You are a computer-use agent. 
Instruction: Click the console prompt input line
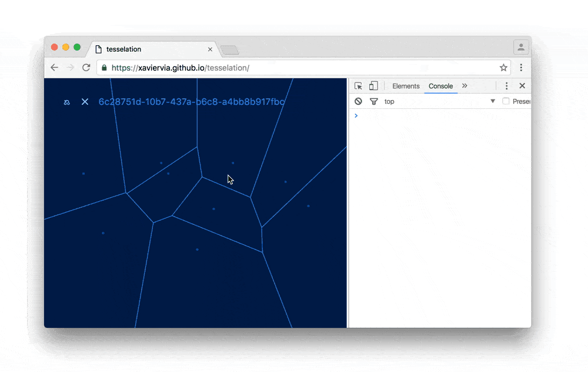439,115
